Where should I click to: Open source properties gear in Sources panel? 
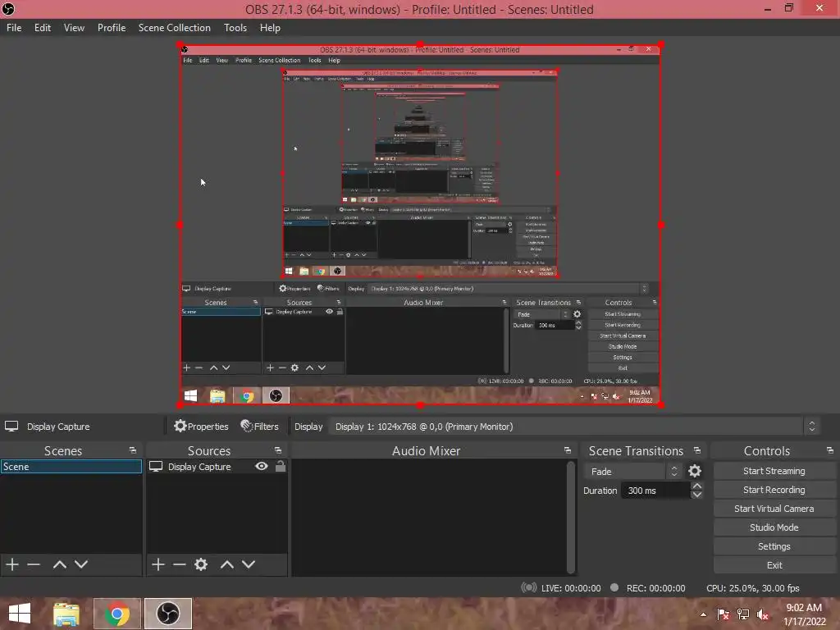pos(201,564)
